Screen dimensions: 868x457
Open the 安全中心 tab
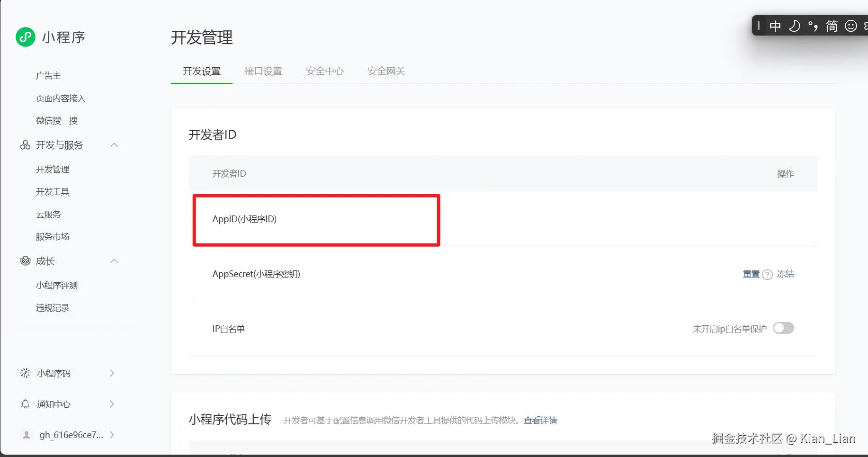click(x=325, y=71)
